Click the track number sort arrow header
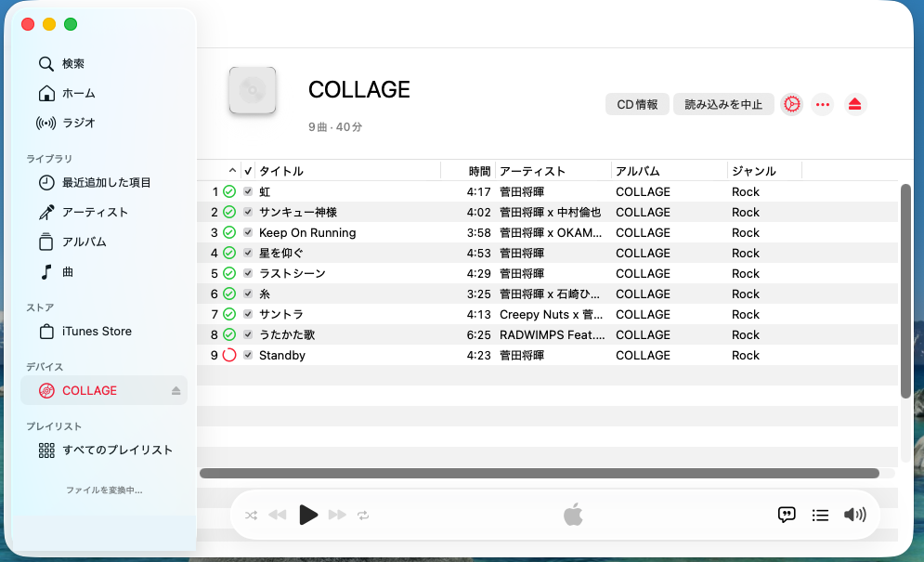The image size is (924, 562). (x=232, y=170)
